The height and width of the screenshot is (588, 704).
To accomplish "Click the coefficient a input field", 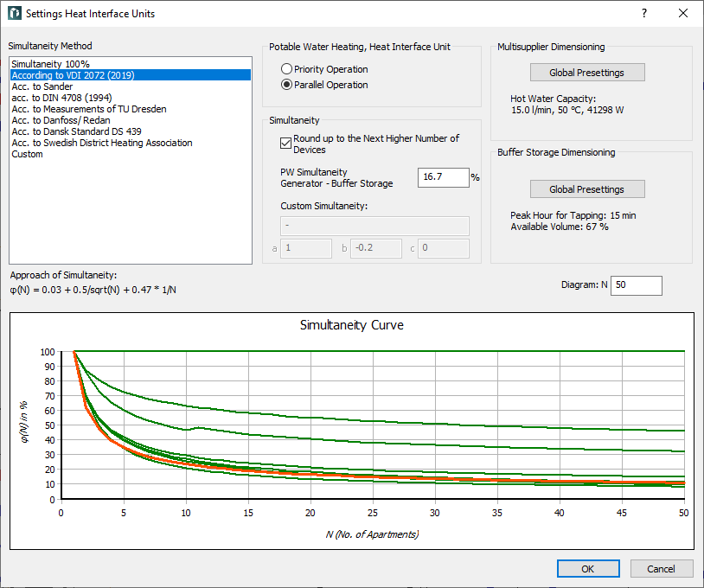I will pos(306,248).
